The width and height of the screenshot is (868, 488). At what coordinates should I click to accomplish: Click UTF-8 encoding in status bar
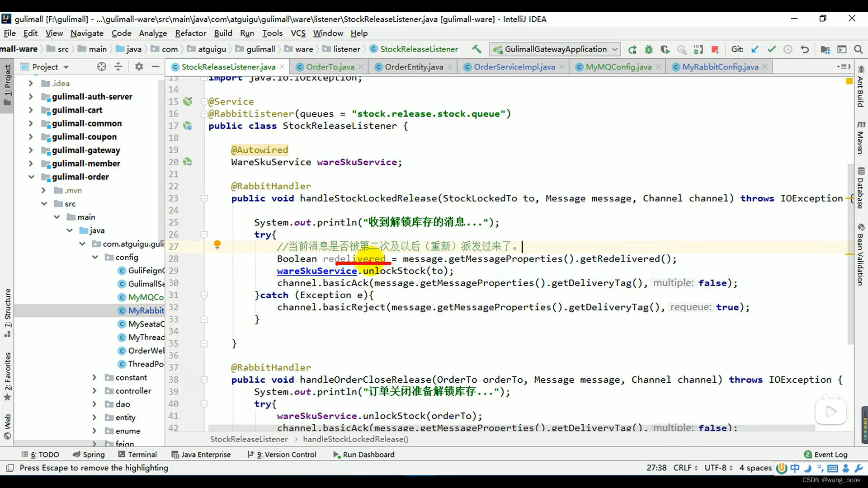pyautogui.click(x=718, y=468)
